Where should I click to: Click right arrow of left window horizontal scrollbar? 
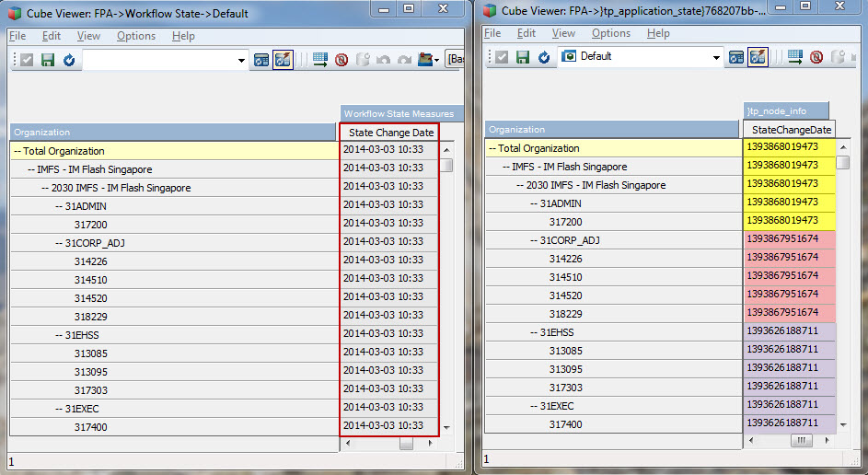(430, 443)
